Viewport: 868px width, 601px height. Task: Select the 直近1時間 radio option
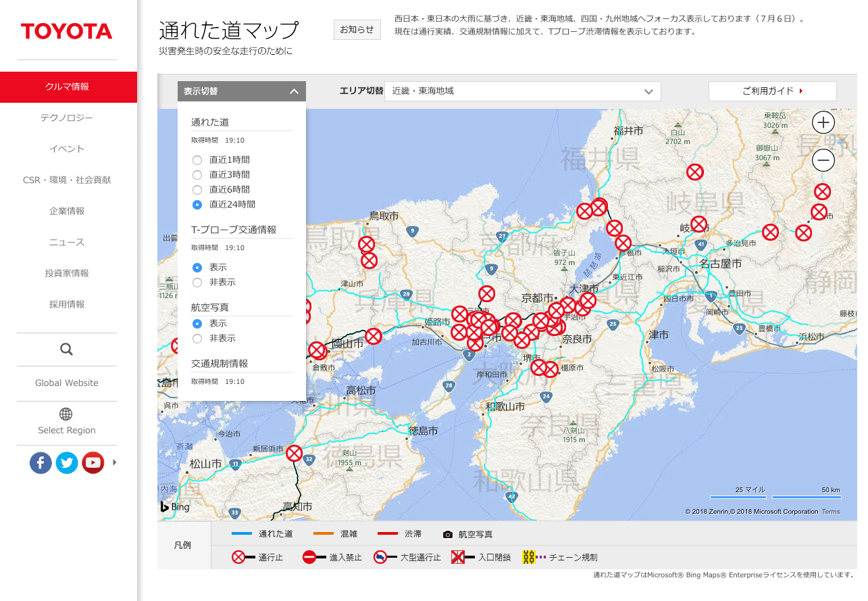[x=197, y=160]
